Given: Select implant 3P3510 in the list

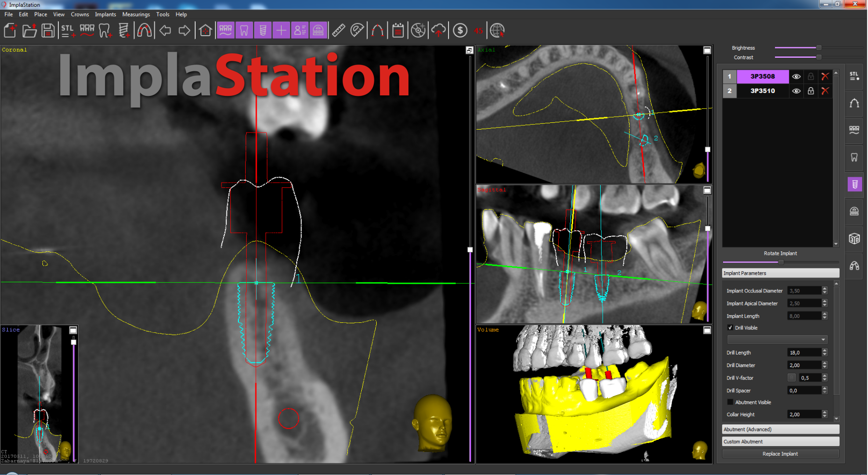Looking at the screenshot, I should click(763, 91).
